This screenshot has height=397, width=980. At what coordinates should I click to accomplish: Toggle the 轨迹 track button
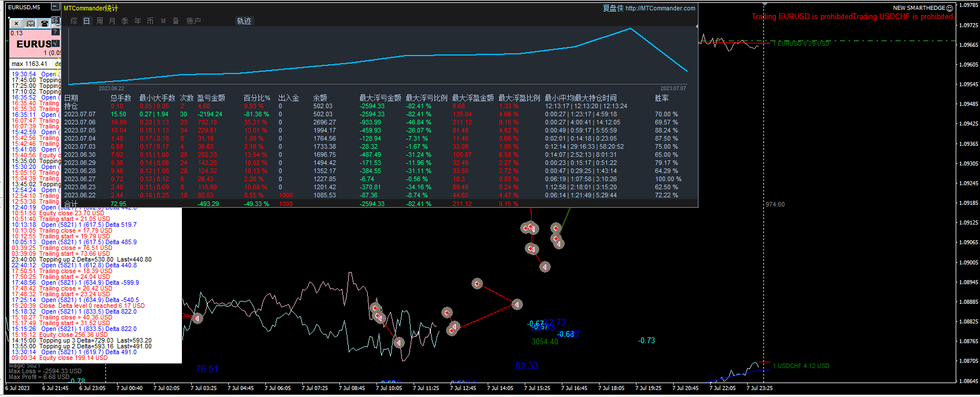pos(244,21)
